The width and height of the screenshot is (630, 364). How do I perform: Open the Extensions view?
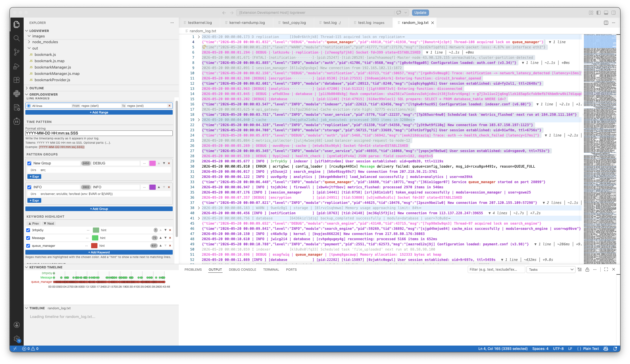[x=17, y=80]
